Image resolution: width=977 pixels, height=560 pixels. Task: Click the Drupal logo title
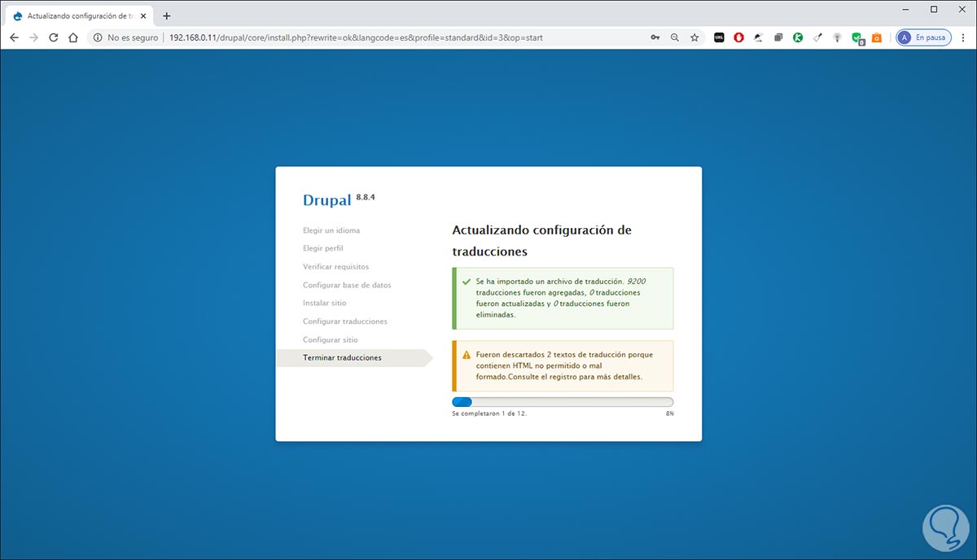point(326,200)
